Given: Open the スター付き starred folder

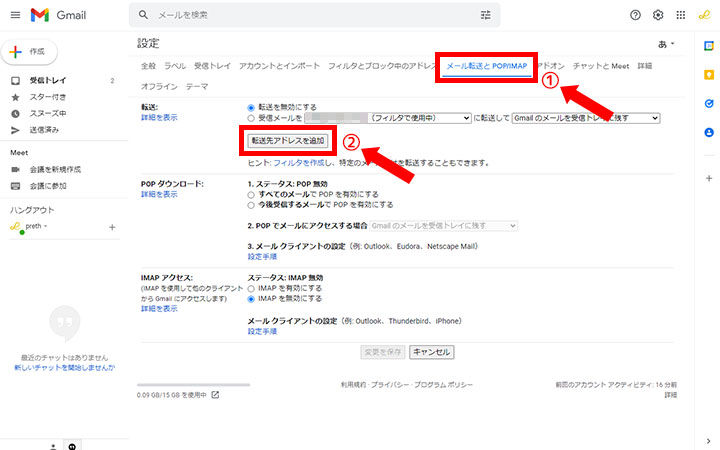Looking at the screenshot, I should tap(48, 97).
